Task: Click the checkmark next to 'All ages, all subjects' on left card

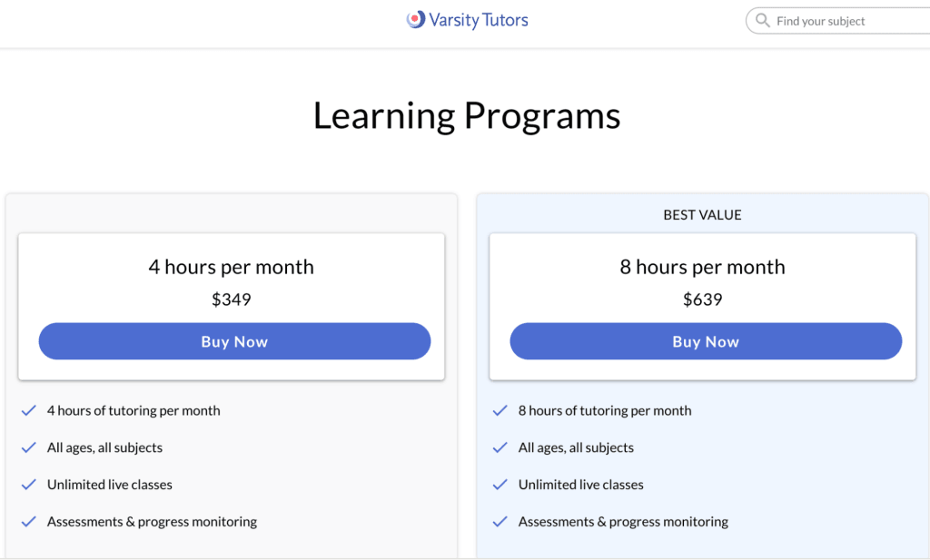Action: (x=28, y=447)
